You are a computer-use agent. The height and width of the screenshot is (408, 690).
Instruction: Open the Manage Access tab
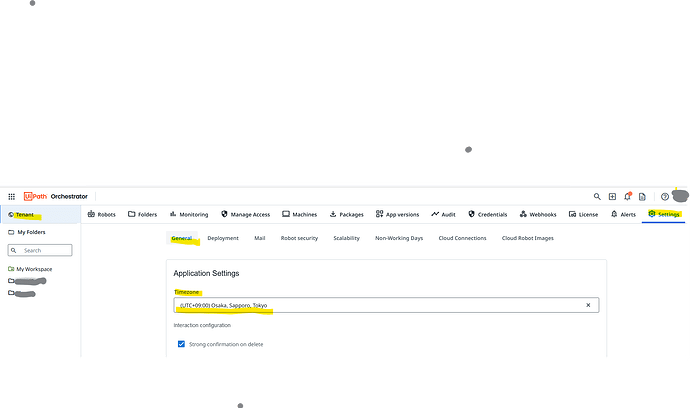coord(246,214)
